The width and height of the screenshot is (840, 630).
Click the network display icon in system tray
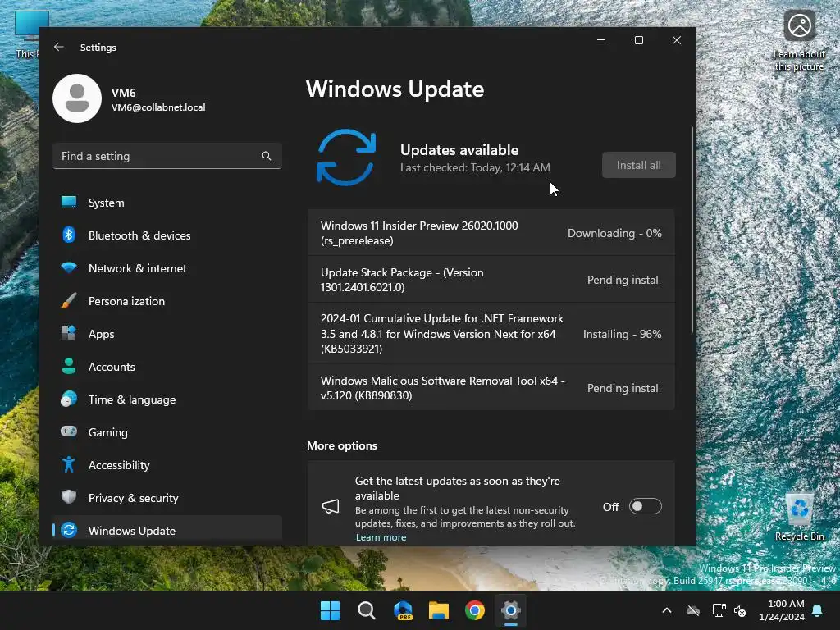pyautogui.click(x=719, y=610)
